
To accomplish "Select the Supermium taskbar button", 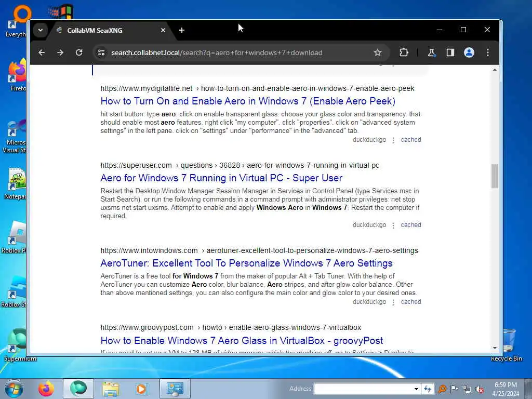I will pos(78,389).
